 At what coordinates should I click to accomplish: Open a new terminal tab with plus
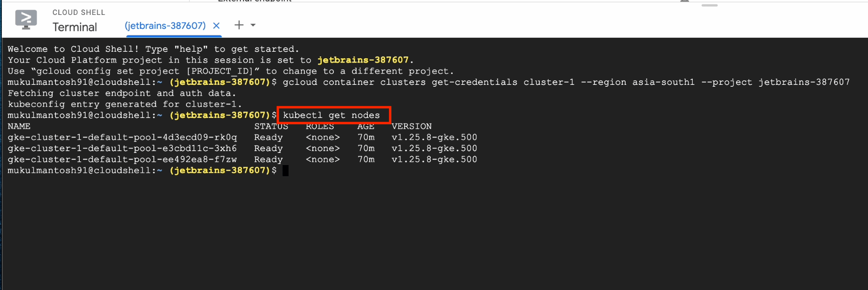[x=239, y=25]
